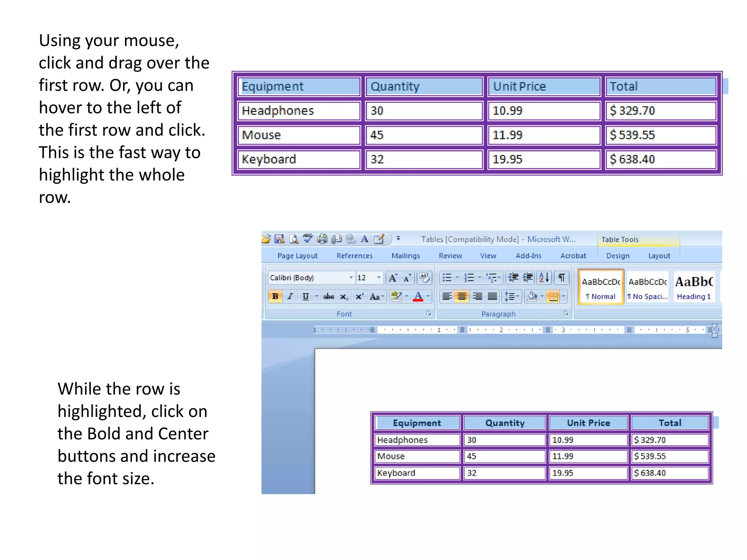Open the Paragraph dialog launcher
Image resolution: width=747 pixels, height=560 pixels.
tap(566, 314)
